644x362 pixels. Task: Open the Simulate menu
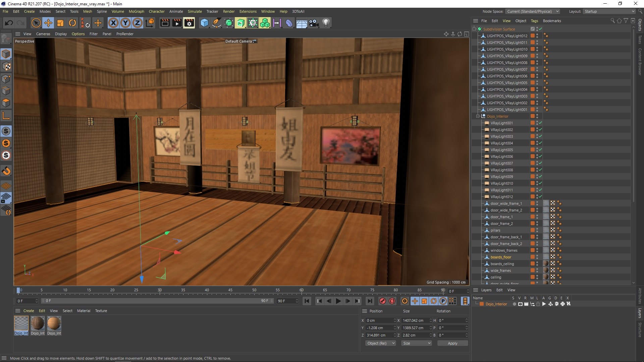click(x=195, y=11)
